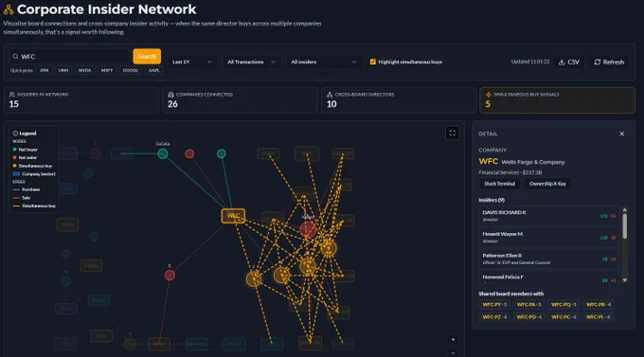The image size is (644, 357).
Task: Click the Company (sector) legend swatch
Action: pos(16,174)
